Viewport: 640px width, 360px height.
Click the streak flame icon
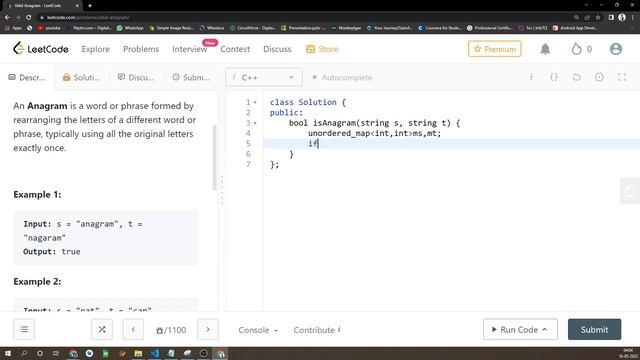(576, 49)
